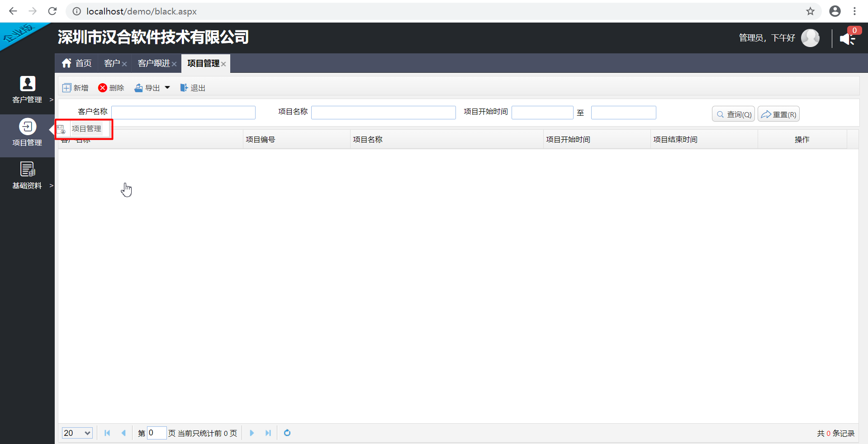Go to the next page arrow
868x444 pixels.
click(252, 433)
